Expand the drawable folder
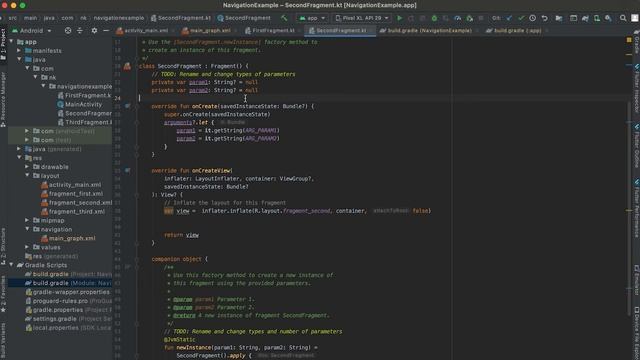Image resolution: width=640 pixels, height=360 pixels. [27, 167]
